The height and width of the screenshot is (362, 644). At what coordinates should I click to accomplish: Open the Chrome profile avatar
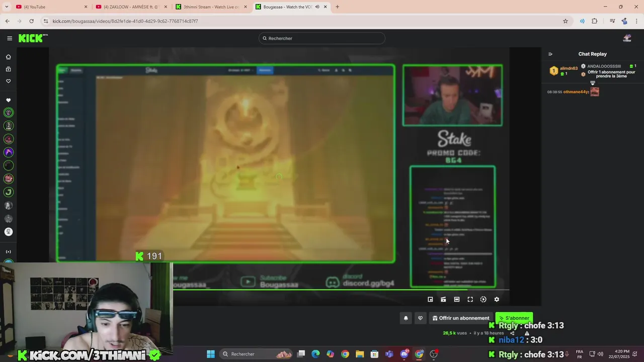(624, 21)
